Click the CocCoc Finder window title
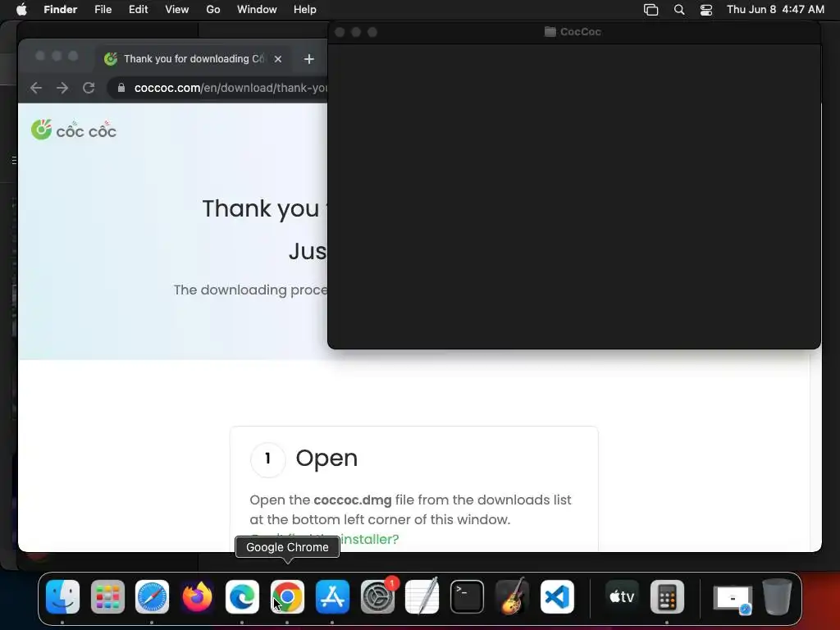The width and height of the screenshot is (840, 630). pos(580,32)
